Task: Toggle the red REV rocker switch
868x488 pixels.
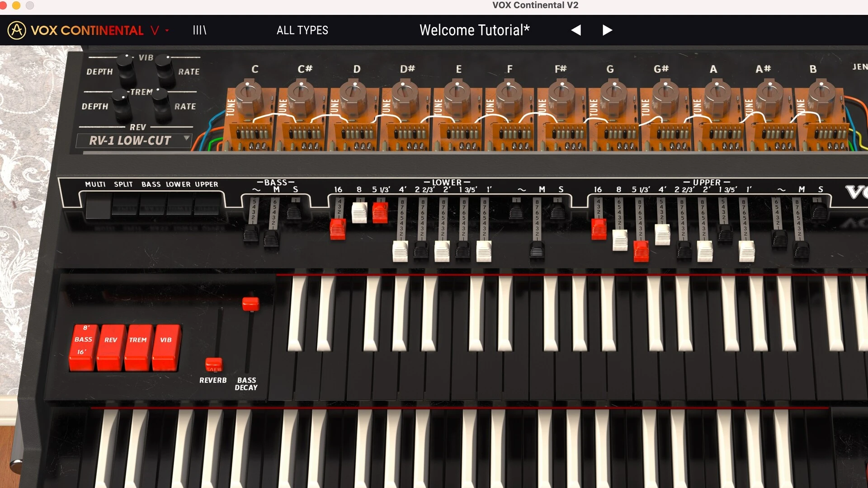Action: pos(110,347)
